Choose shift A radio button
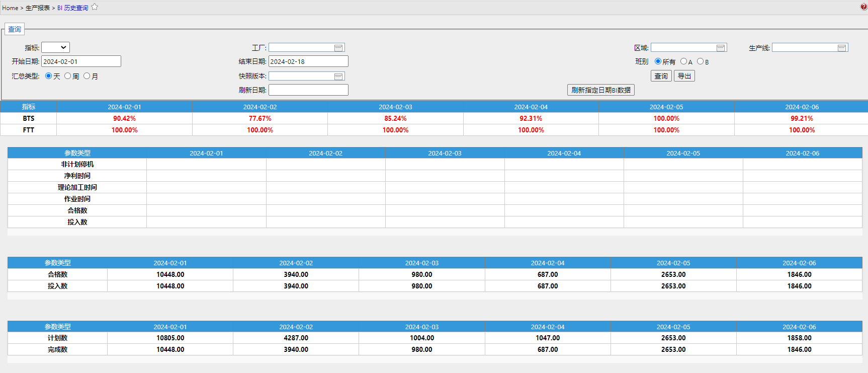This screenshot has width=868, height=373. (x=683, y=61)
